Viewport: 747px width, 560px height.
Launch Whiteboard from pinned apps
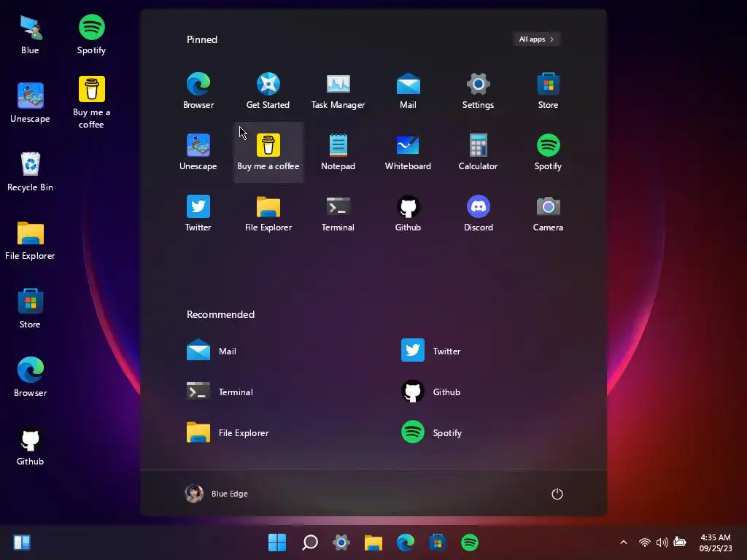pyautogui.click(x=408, y=152)
